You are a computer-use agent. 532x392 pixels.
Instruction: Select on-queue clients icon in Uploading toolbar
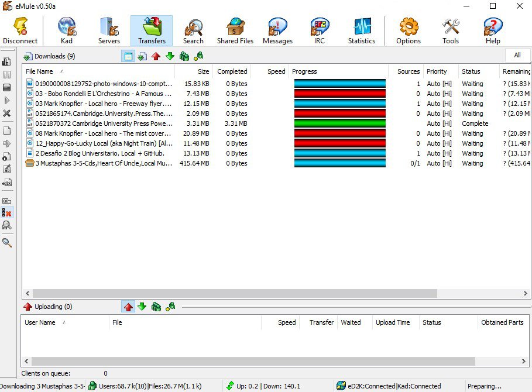point(156,307)
